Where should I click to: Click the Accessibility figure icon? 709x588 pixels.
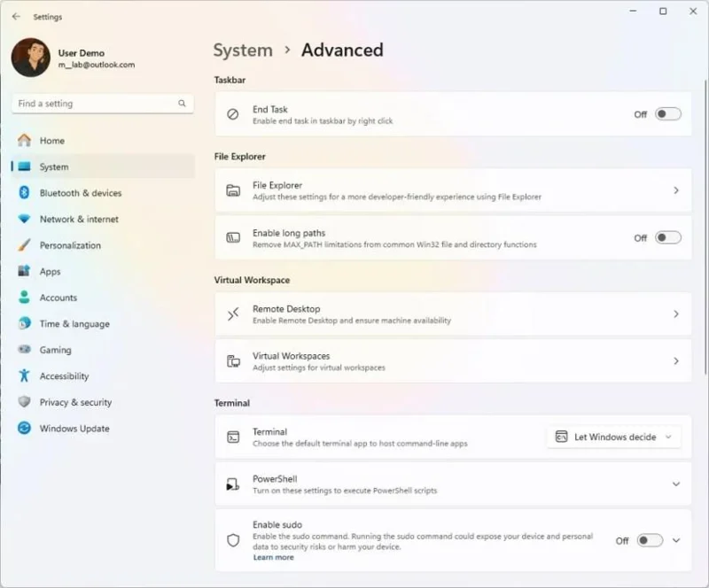coord(25,375)
